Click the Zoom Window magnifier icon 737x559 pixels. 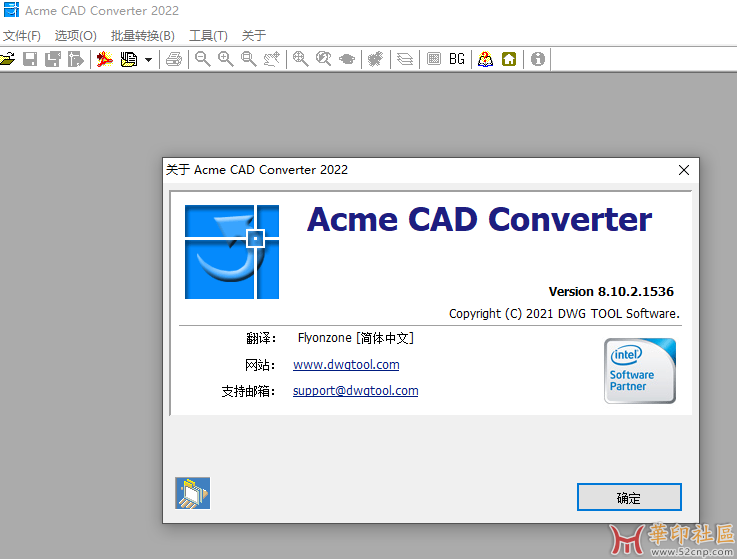click(x=249, y=59)
